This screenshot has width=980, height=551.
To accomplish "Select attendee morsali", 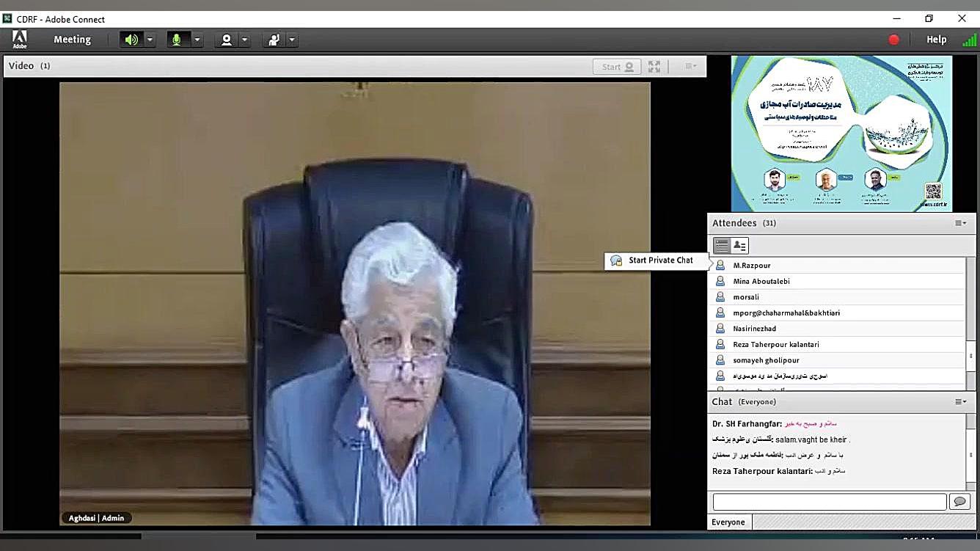I will [x=838, y=297].
